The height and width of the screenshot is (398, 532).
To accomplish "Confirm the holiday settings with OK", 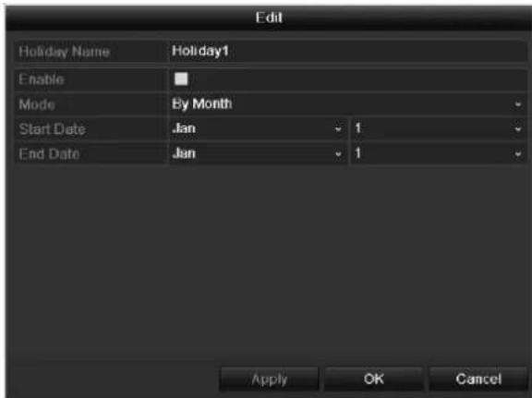I will pos(374,379).
